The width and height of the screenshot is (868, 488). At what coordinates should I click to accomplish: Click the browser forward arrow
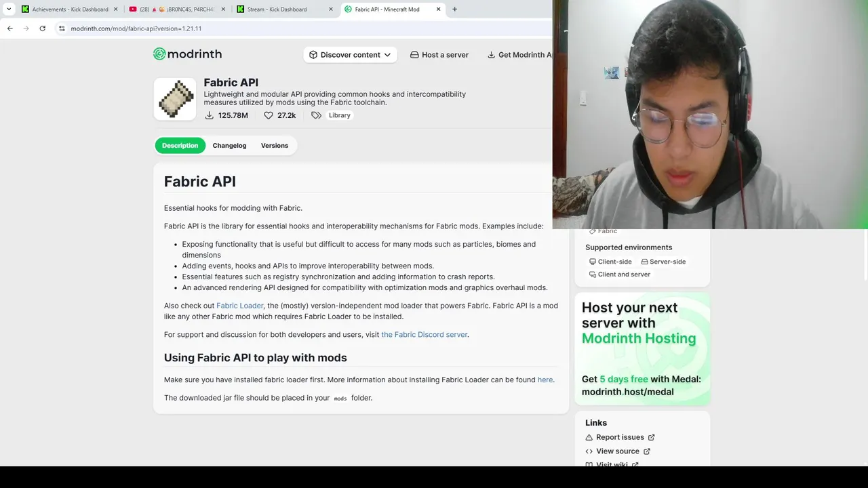click(26, 28)
